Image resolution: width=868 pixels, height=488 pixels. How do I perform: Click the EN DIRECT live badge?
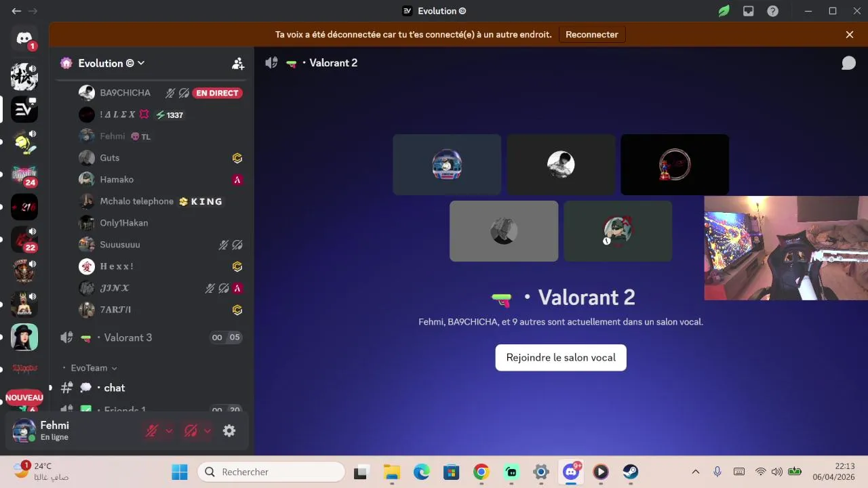click(x=218, y=93)
